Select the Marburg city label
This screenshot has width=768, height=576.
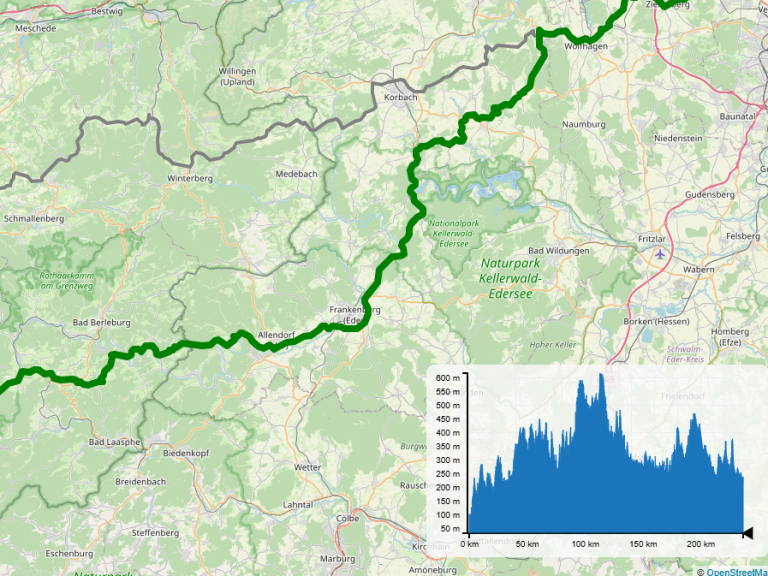337,558
